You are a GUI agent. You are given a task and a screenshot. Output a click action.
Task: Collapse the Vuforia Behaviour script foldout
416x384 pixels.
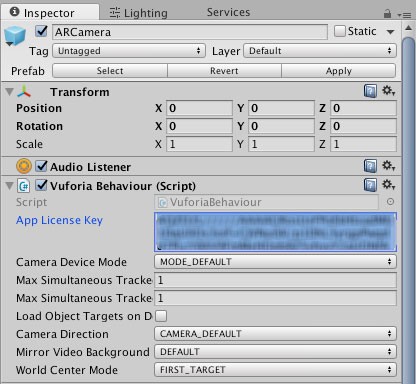click(x=10, y=186)
